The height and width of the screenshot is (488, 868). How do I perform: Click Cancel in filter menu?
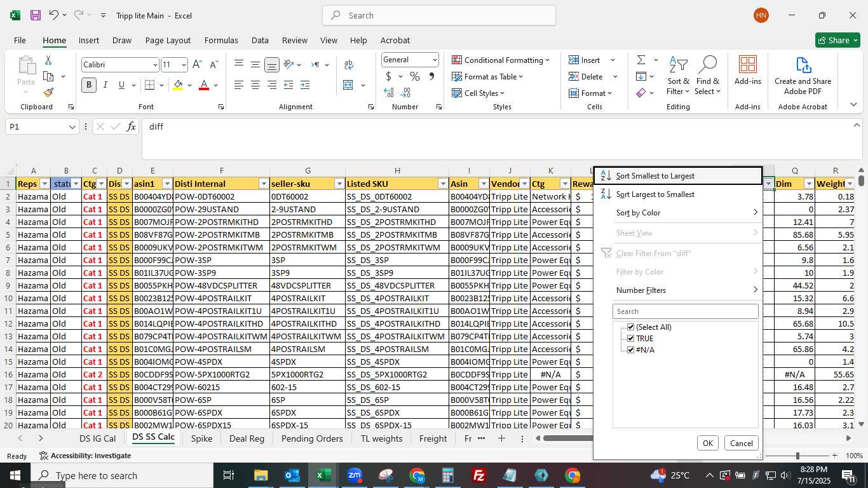(x=741, y=444)
